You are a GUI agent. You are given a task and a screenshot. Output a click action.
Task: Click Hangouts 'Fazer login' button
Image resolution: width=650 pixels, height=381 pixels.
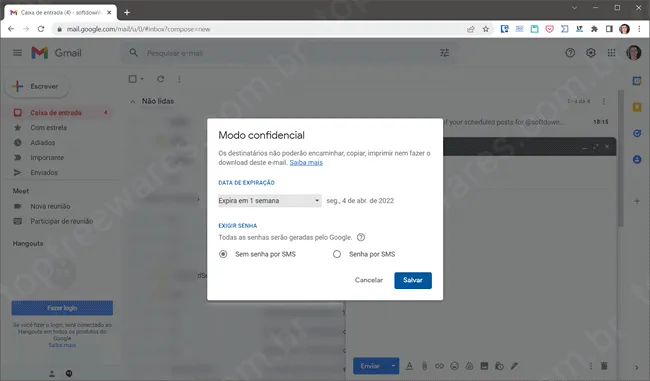click(62, 308)
